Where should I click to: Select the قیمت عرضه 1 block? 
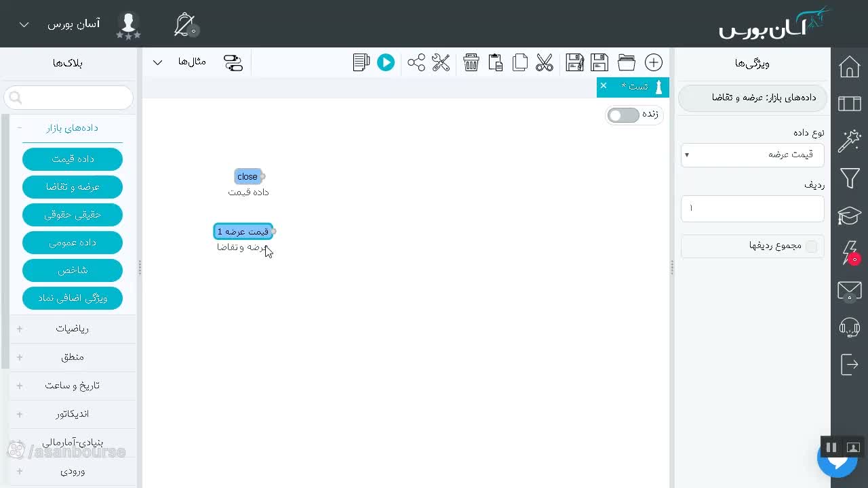coord(243,232)
